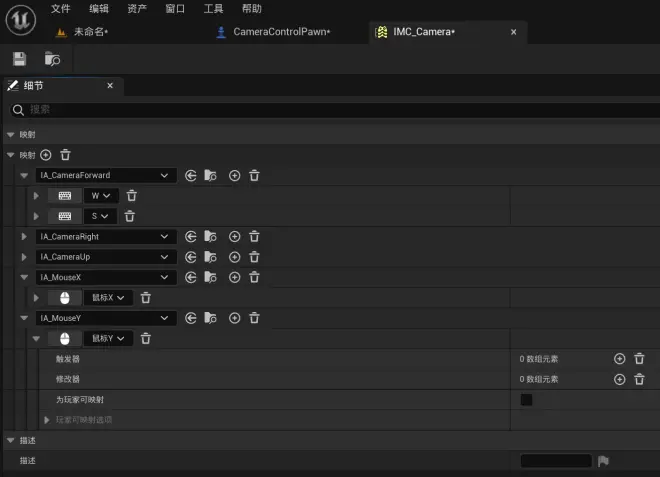Image resolution: width=660 pixels, height=477 pixels.
Task: Remove the S key binding
Action: 130,216
